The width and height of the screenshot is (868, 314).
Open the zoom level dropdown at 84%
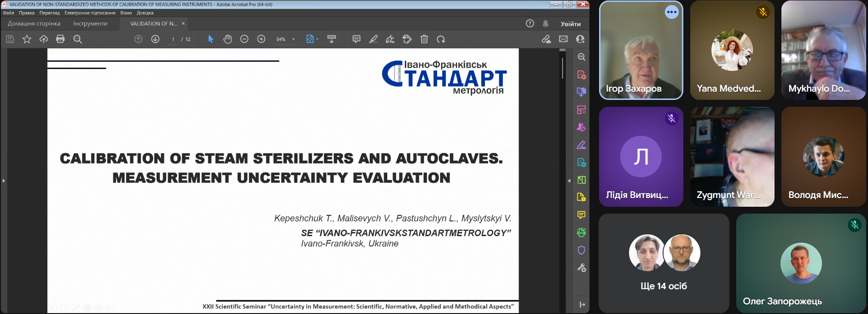(x=293, y=39)
